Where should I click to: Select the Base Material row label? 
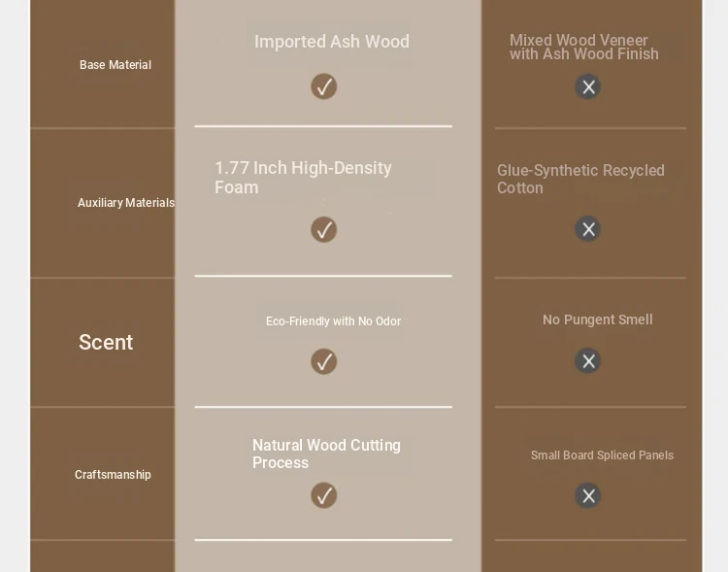tap(116, 65)
